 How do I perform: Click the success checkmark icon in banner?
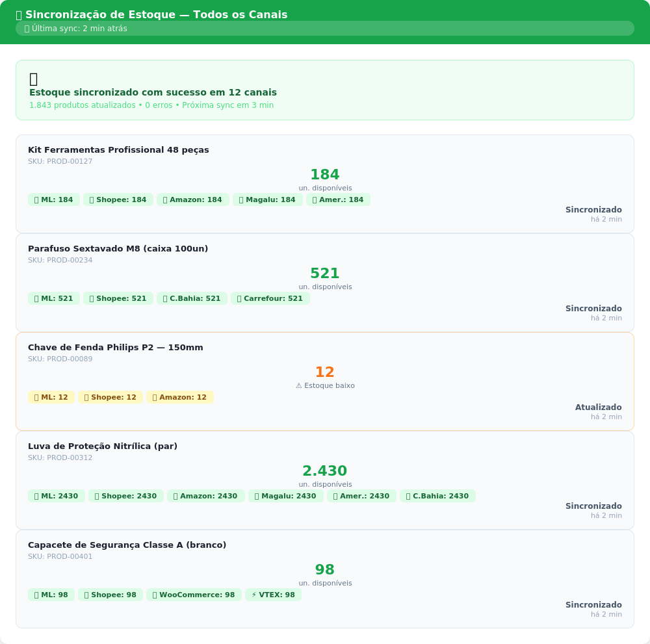point(34,79)
